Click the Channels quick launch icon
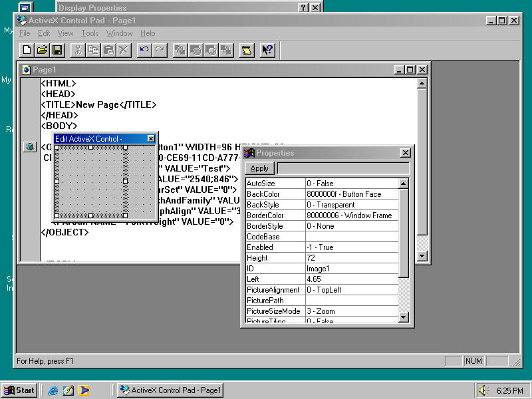The height and width of the screenshot is (399, 532). [x=84, y=390]
